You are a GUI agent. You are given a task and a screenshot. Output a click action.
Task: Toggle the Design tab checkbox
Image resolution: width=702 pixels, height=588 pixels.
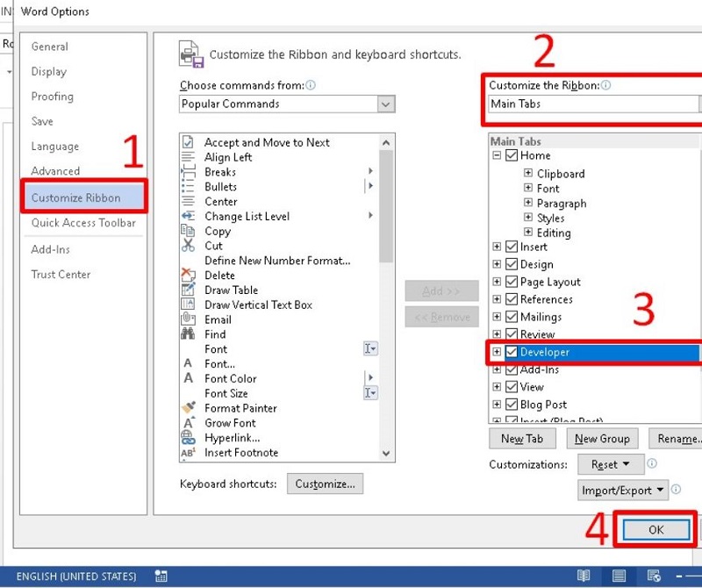tap(512, 264)
